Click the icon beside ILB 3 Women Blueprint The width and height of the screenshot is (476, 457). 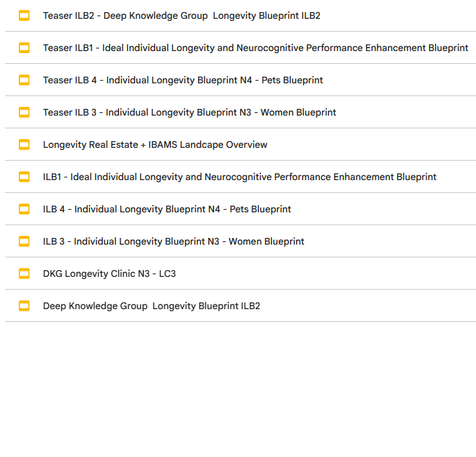[24, 241]
